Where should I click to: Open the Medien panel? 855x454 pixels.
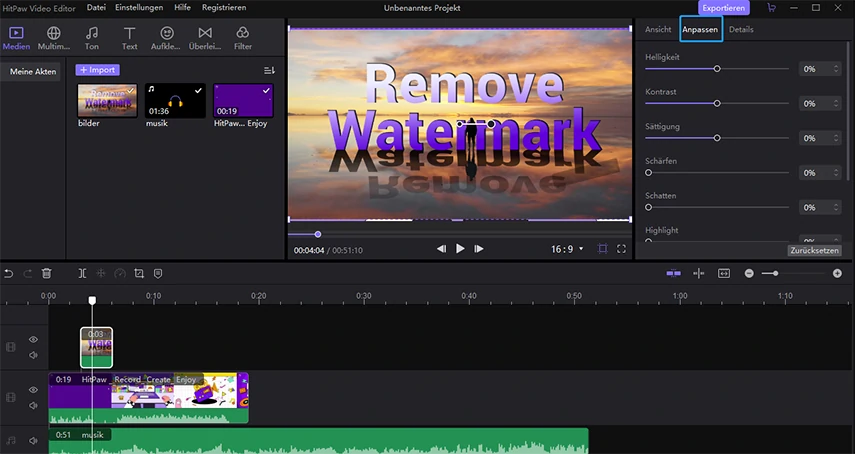tap(16, 38)
